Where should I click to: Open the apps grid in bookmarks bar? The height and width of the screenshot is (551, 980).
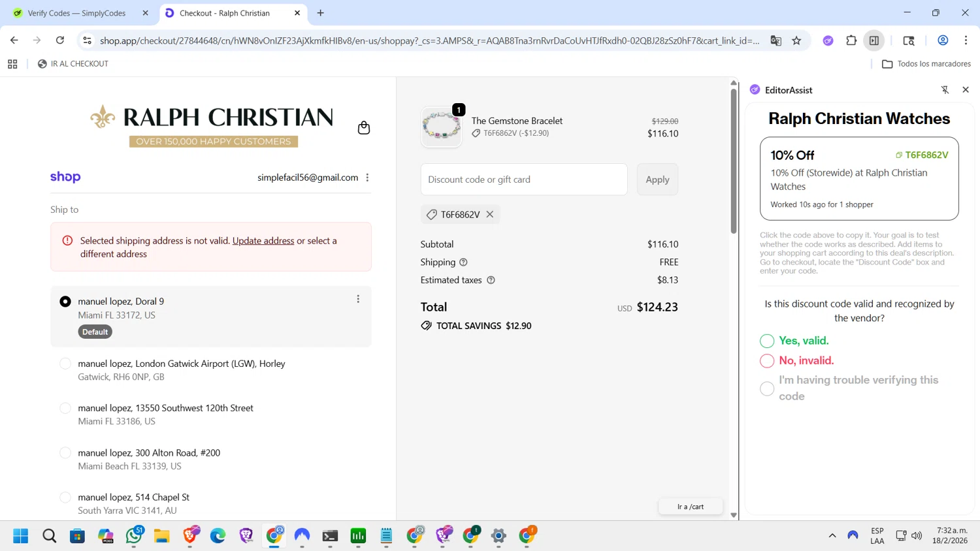[12, 64]
